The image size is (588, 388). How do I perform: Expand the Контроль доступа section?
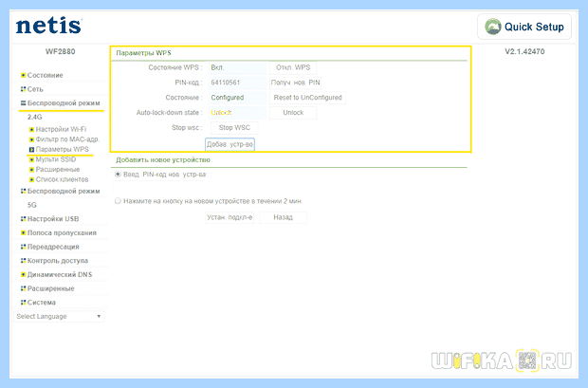(x=57, y=261)
